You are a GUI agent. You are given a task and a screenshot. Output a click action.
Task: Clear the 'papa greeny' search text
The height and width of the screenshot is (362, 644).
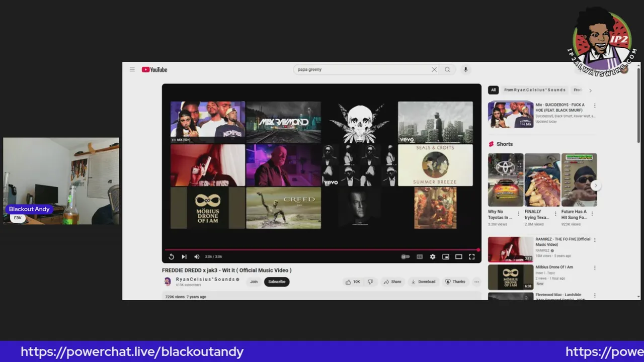coord(434,69)
